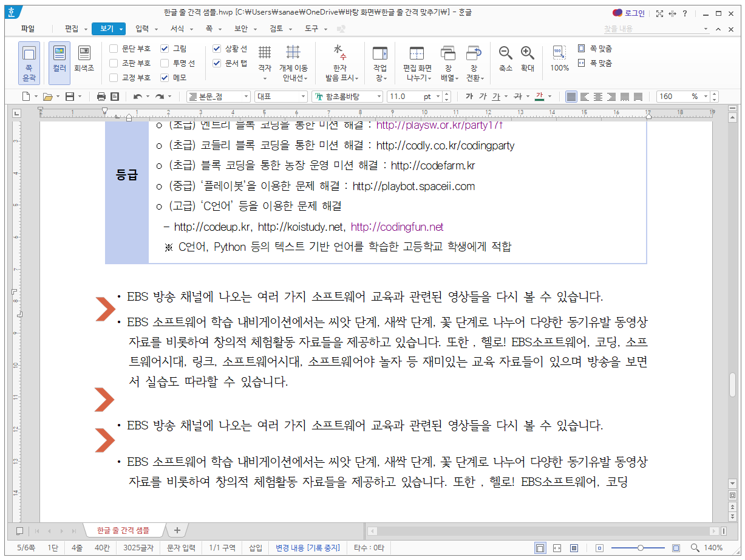Click the 쪽 윤곽 page outline icon
Image resolution: width=745 pixels, height=560 pixels.
(29, 63)
